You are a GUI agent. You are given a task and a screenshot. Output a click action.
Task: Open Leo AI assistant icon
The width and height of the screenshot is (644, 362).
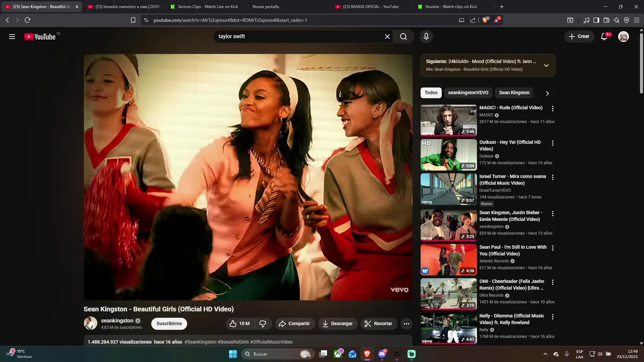[616, 20]
